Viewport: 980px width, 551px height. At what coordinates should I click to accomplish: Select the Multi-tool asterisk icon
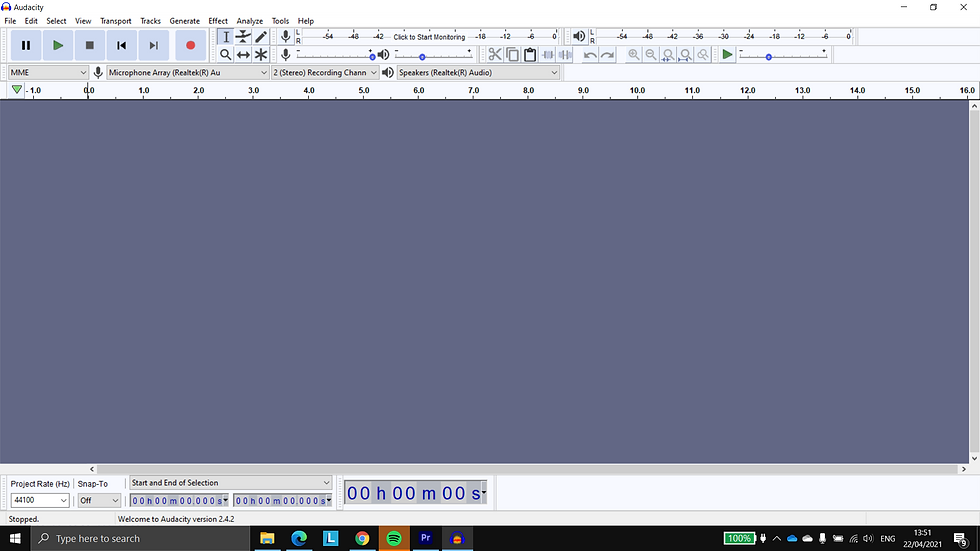[261, 54]
